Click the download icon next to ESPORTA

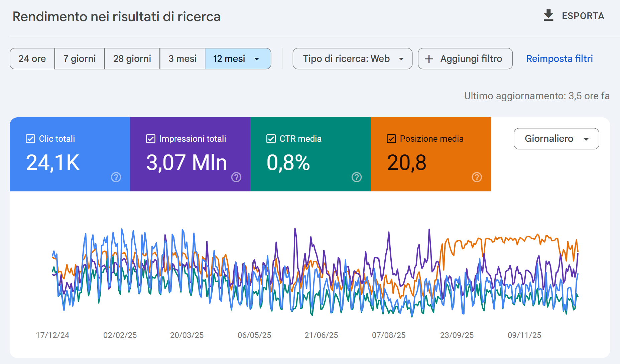pos(548,15)
